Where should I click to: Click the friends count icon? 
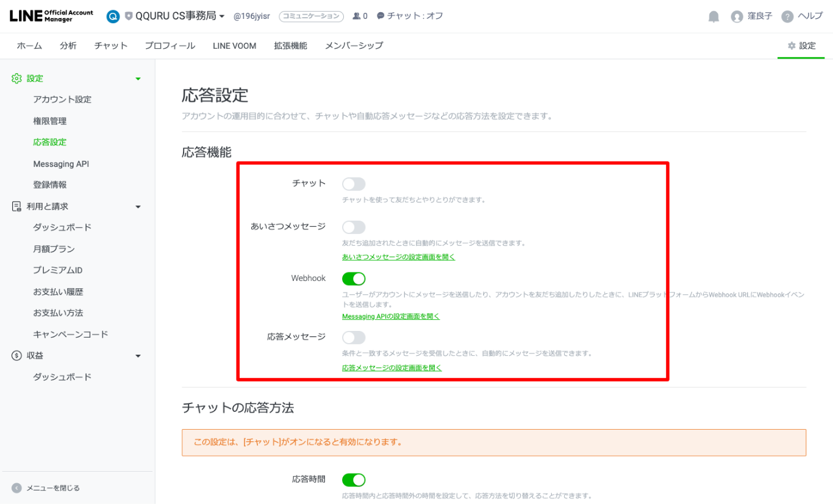coord(357,16)
